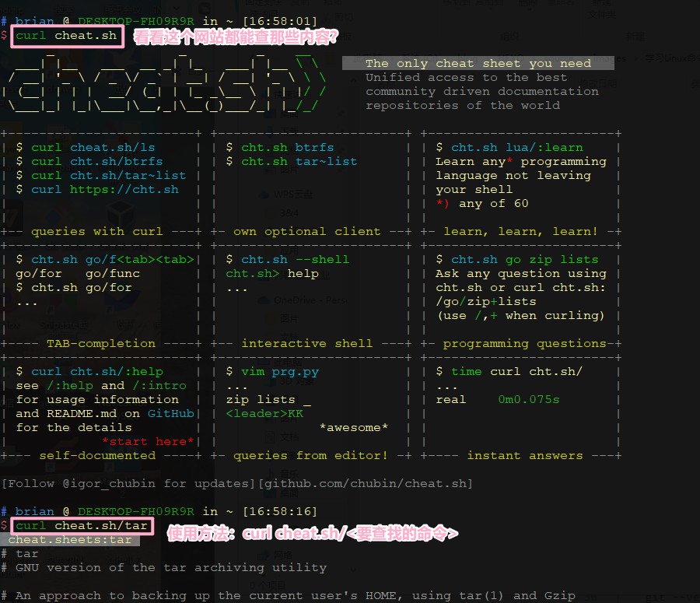Click the 'curl cheat.sh' command at the 16:58:01 prompt
Image resolution: width=700 pixels, height=603 pixels.
coord(66,35)
